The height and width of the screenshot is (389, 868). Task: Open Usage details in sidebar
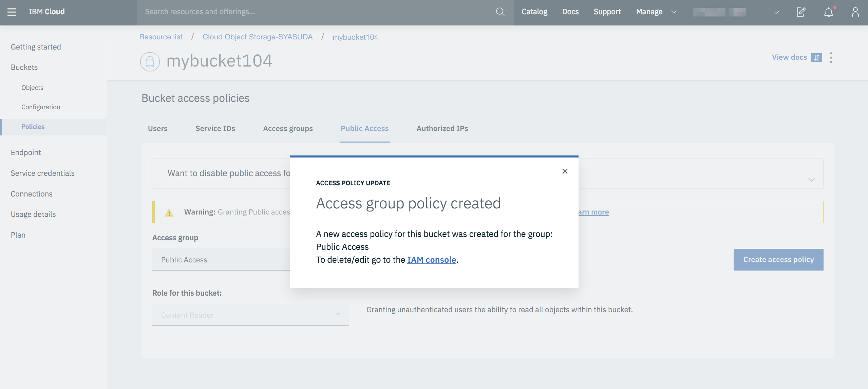(33, 215)
